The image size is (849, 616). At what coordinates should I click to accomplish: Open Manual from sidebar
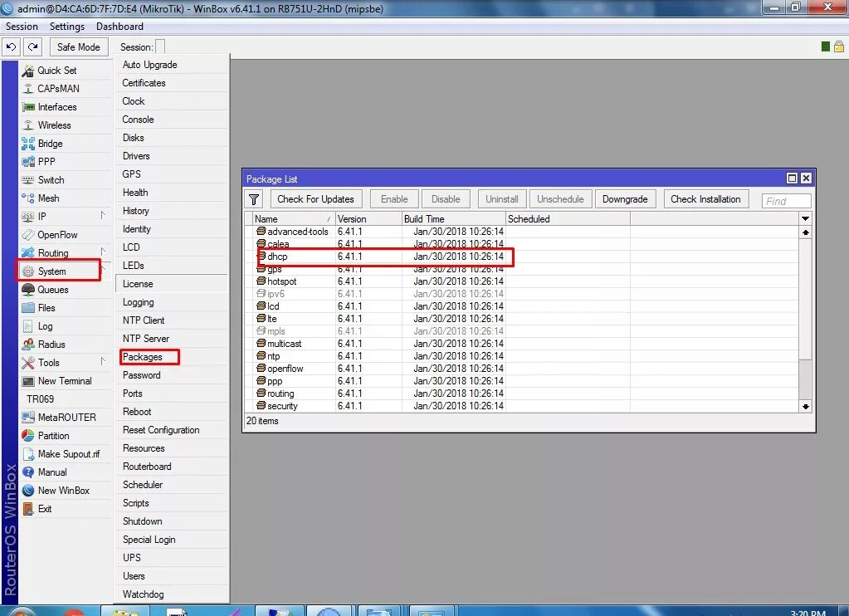(x=65, y=472)
